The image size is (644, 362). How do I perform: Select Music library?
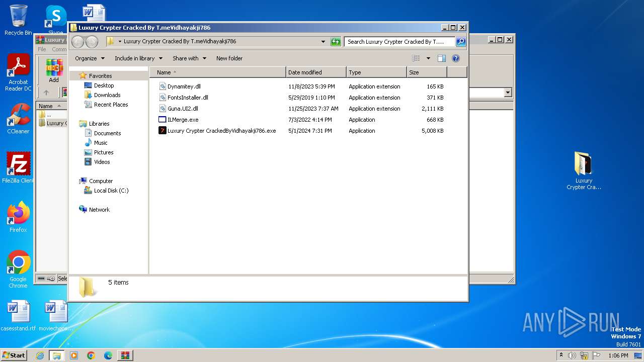(101, 143)
